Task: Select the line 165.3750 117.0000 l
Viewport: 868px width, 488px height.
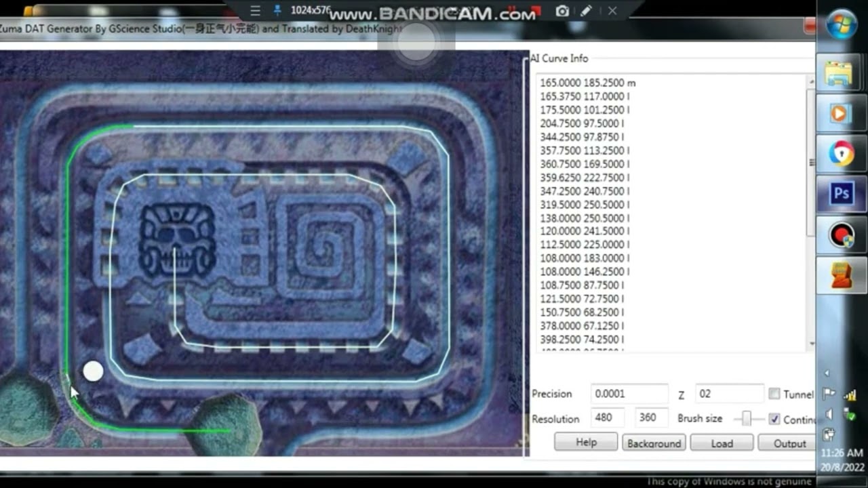Action: coord(585,96)
